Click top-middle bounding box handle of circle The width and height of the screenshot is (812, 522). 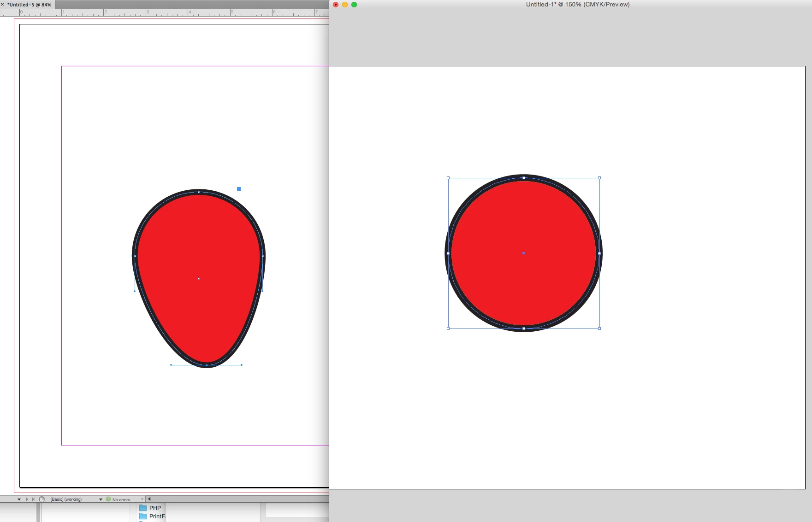[x=524, y=178]
